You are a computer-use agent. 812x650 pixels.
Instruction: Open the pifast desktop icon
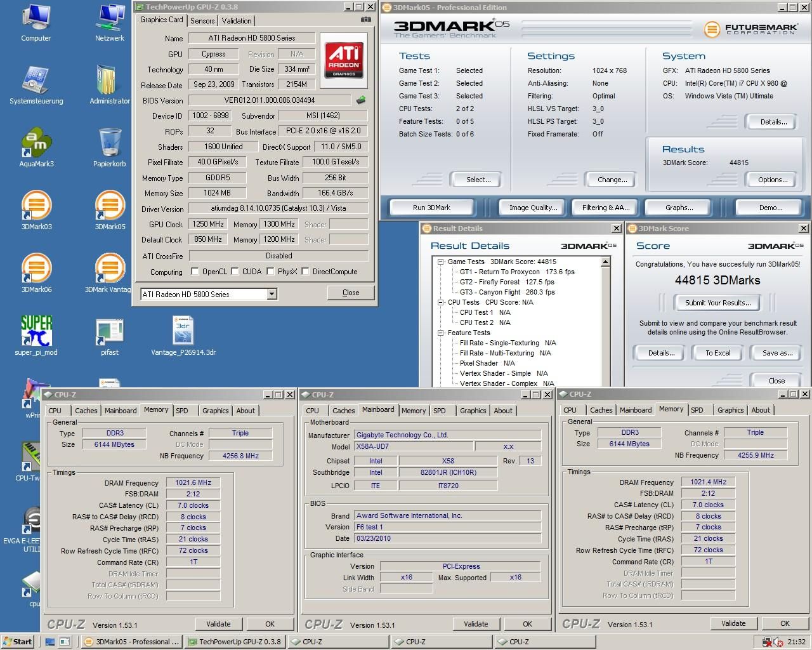110,331
